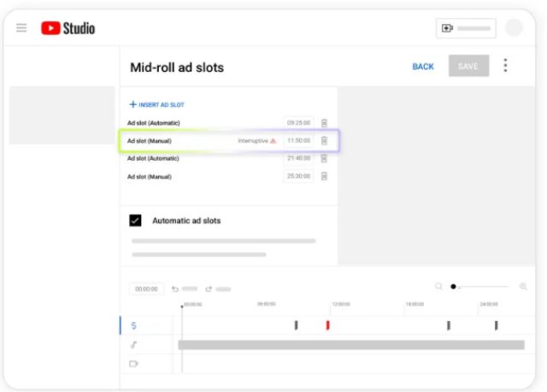Click the SAVE button
Image resolution: width=547 pixels, height=392 pixels.
(468, 66)
